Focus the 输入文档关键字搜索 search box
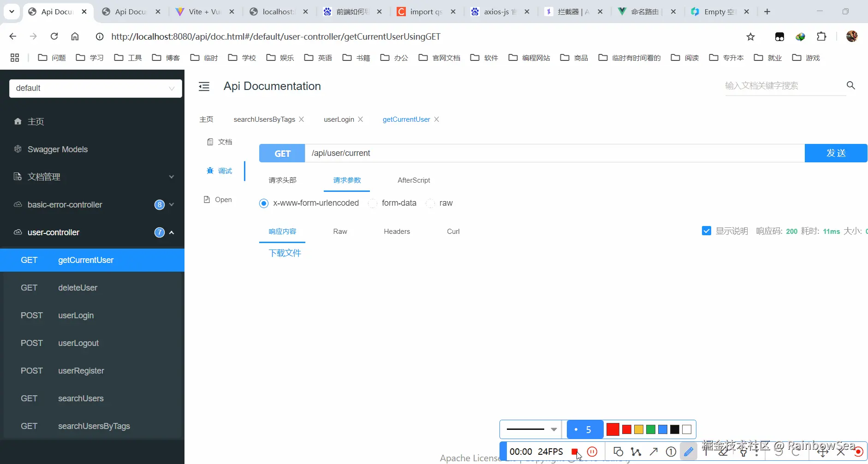Viewport: 868px width, 464px height. tap(785, 85)
